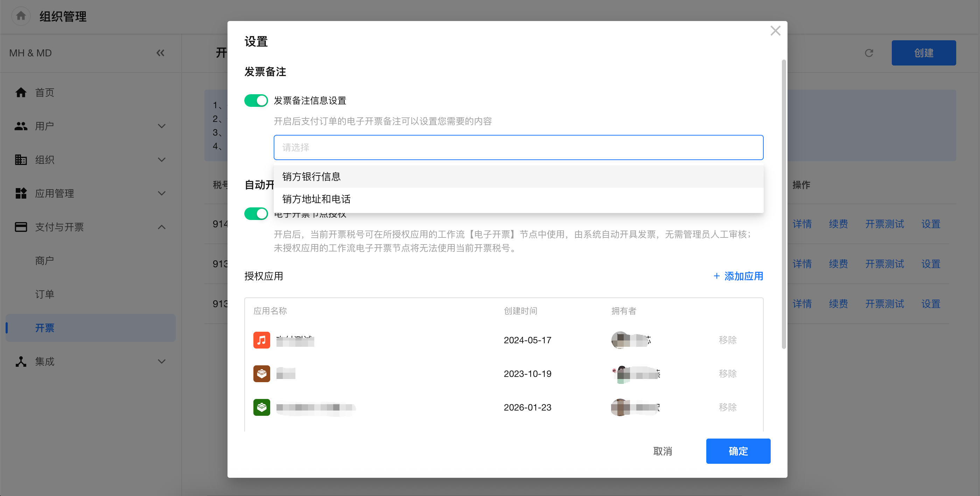980x496 pixels.
Task: Click the refresh icon near 创建 button
Action: point(869,53)
